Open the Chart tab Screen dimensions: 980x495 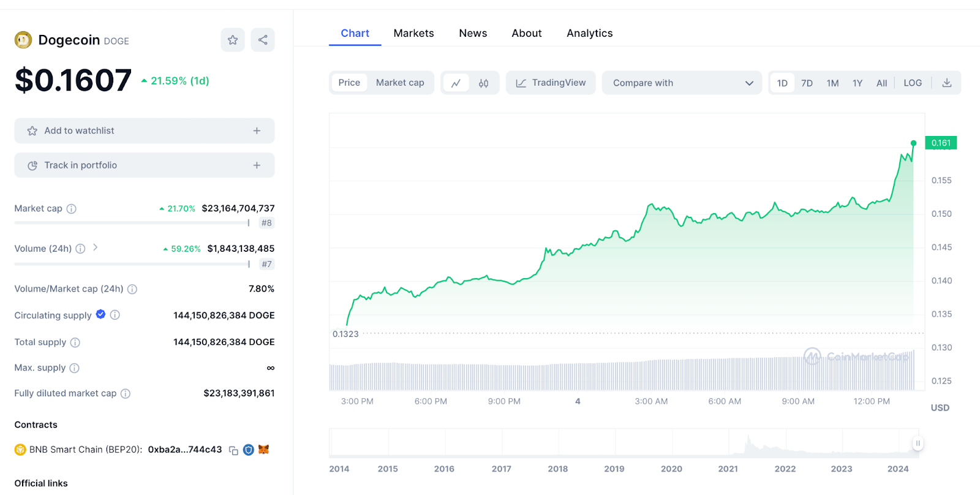[355, 33]
